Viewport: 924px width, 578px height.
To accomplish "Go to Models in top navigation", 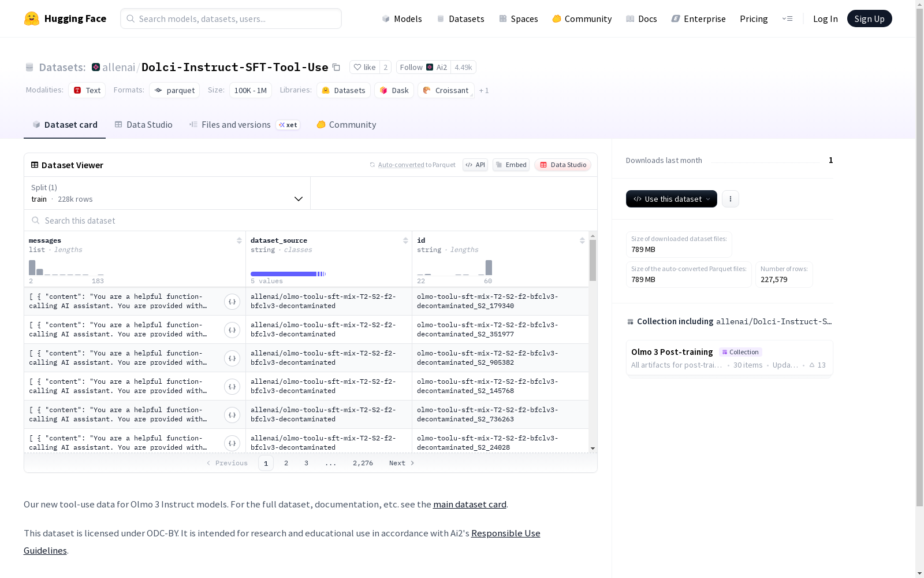I will (402, 18).
